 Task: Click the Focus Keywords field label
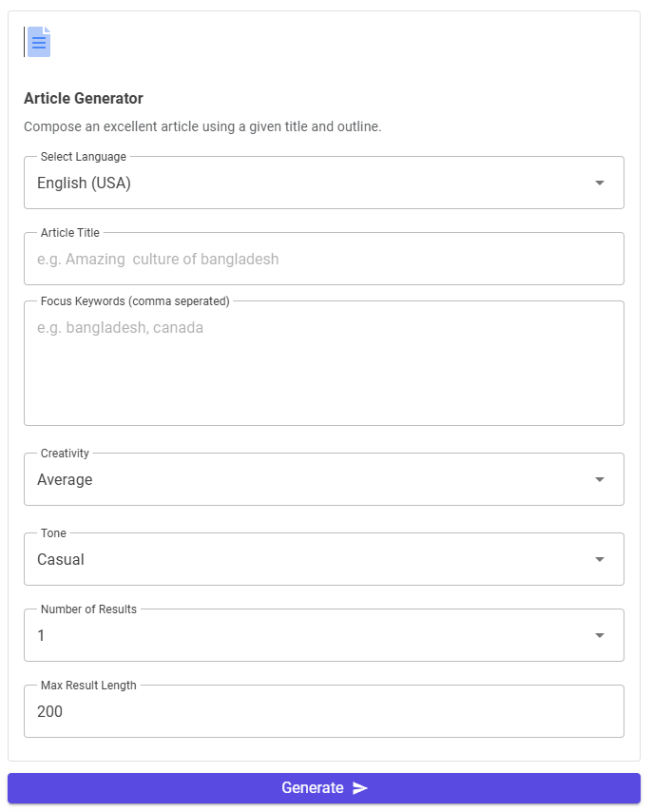pos(135,301)
